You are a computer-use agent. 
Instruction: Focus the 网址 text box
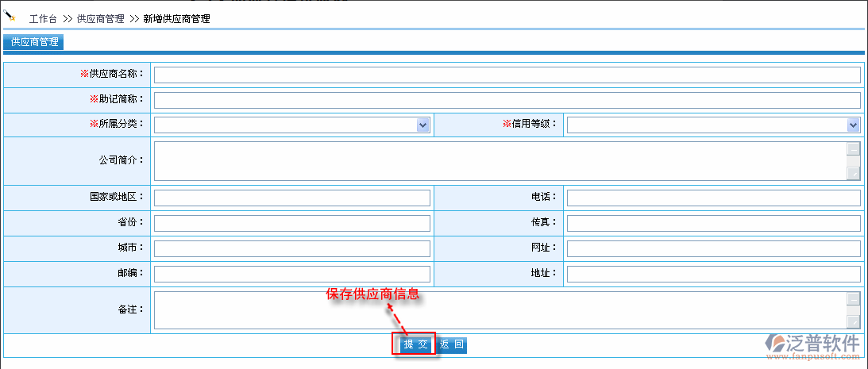pyautogui.click(x=713, y=248)
